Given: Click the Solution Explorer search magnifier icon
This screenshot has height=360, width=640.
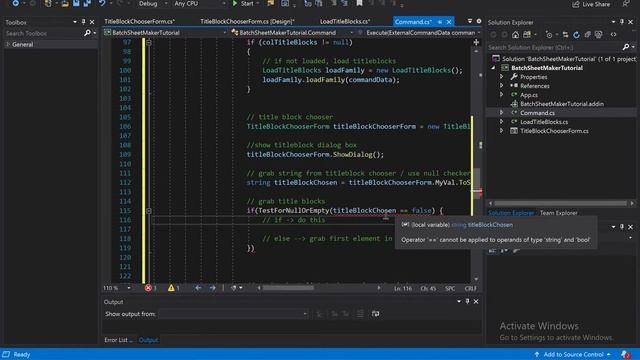Looking at the screenshot, I should [x=626, y=47].
